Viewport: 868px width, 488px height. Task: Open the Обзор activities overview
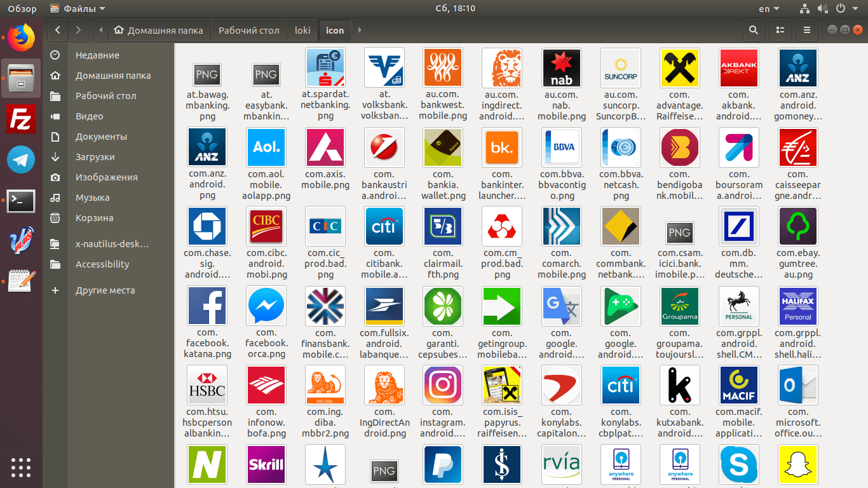[22, 9]
